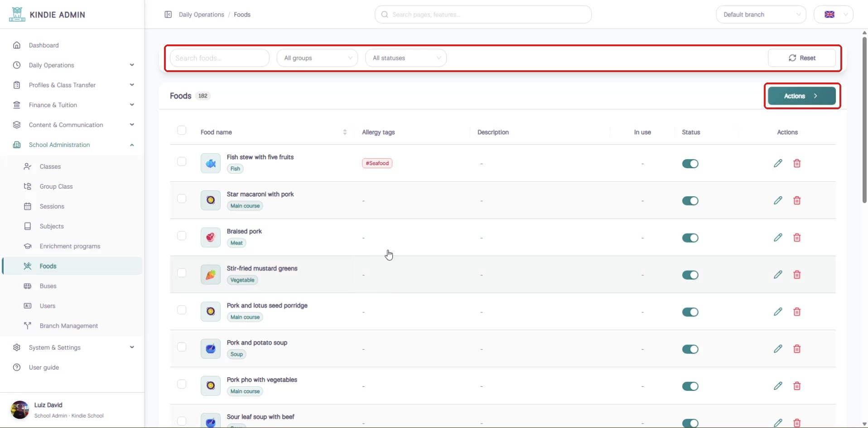Tick the Fish stew with five fruits checkbox
Viewport: 868px width, 428px height.
(182, 161)
